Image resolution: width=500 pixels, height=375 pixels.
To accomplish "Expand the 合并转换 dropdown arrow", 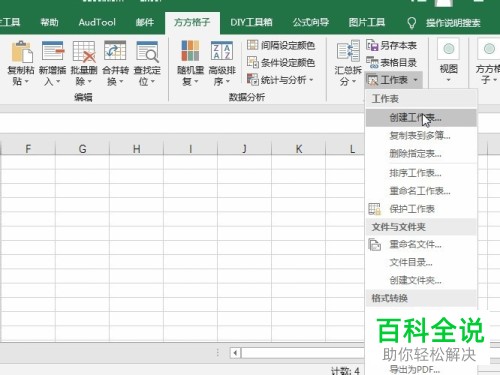I will point(121,82).
